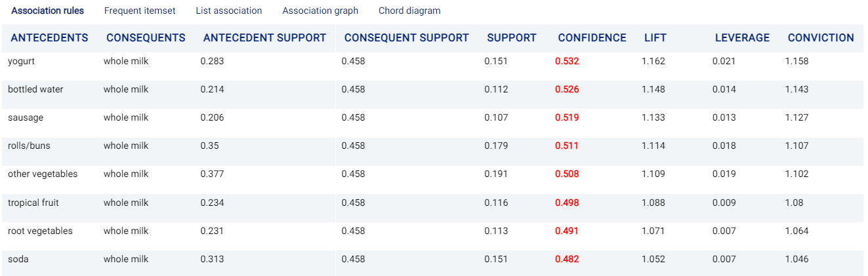868x276 pixels.
Task: Open the List association tab
Action: [x=229, y=10]
